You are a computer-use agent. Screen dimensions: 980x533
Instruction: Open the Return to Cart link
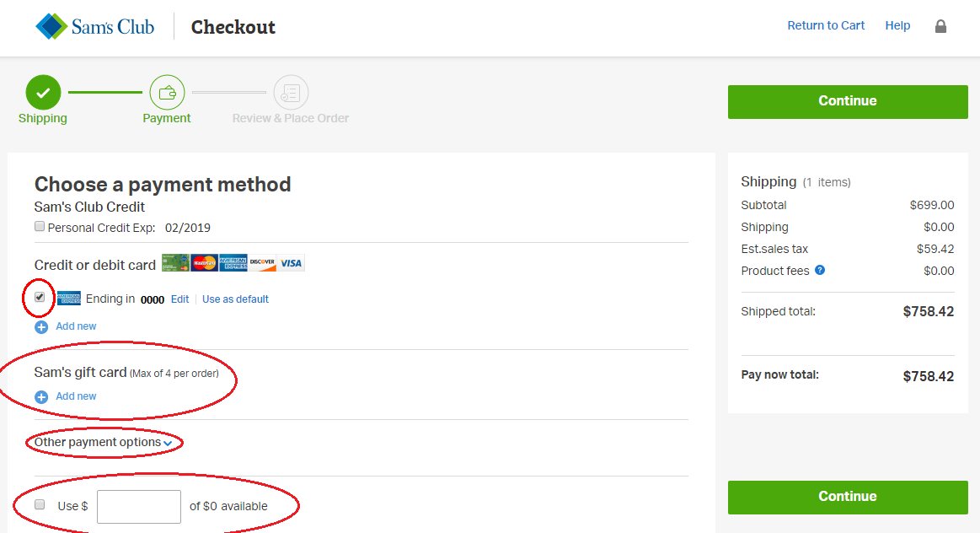coord(826,25)
